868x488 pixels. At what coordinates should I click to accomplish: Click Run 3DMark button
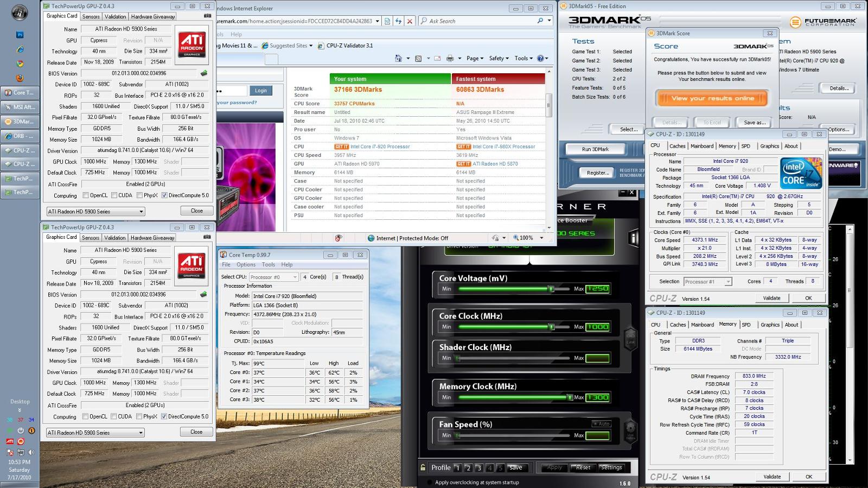pyautogui.click(x=595, y=149)
